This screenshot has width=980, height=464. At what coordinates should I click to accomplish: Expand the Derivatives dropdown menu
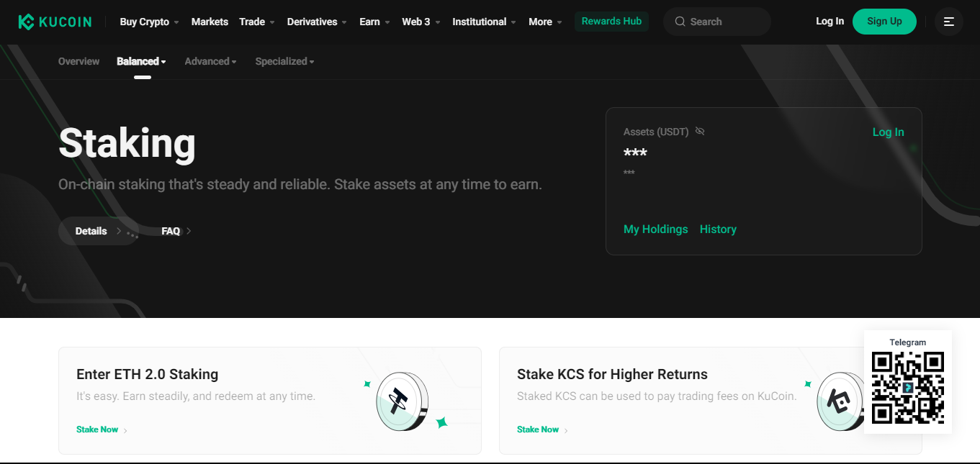pos(317,22)
